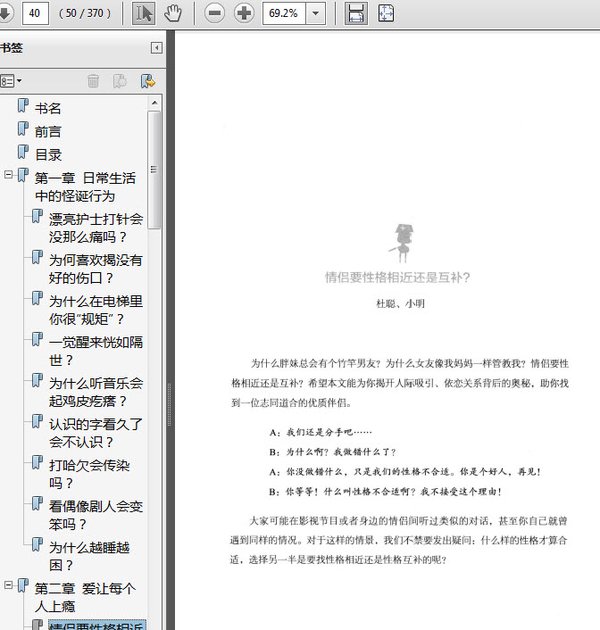Viewport: 600px width, 630px height.
Task: Click the panel splitter grip handle
Action: 170,405
